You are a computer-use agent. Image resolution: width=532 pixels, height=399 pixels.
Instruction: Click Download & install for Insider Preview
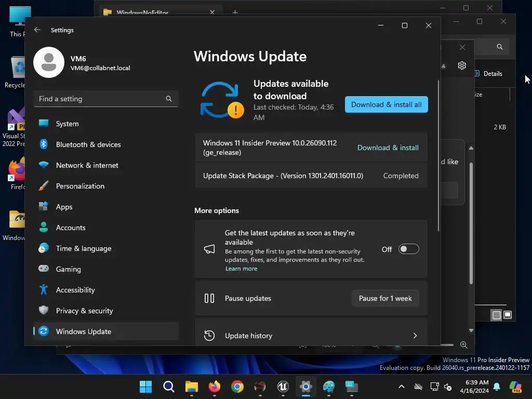(x=388, y=148)
